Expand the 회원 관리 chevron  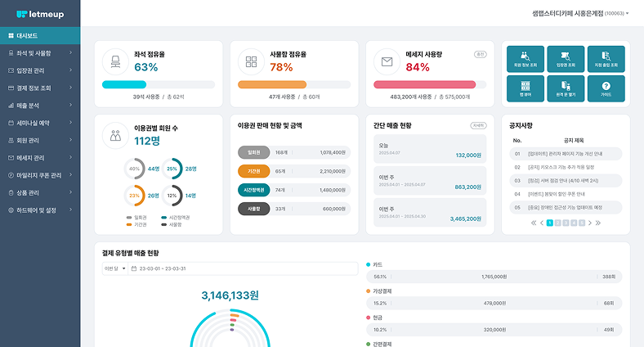point(70,140)
